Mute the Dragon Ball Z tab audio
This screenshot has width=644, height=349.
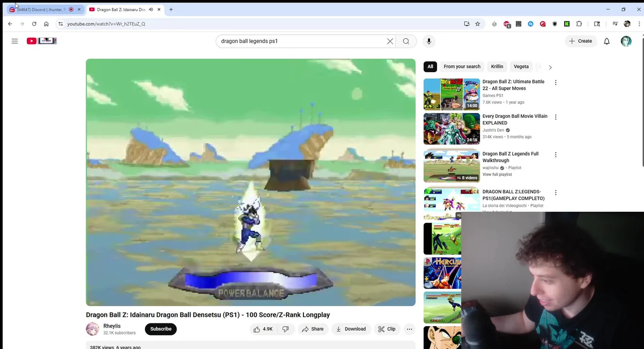tap(151, 10)
